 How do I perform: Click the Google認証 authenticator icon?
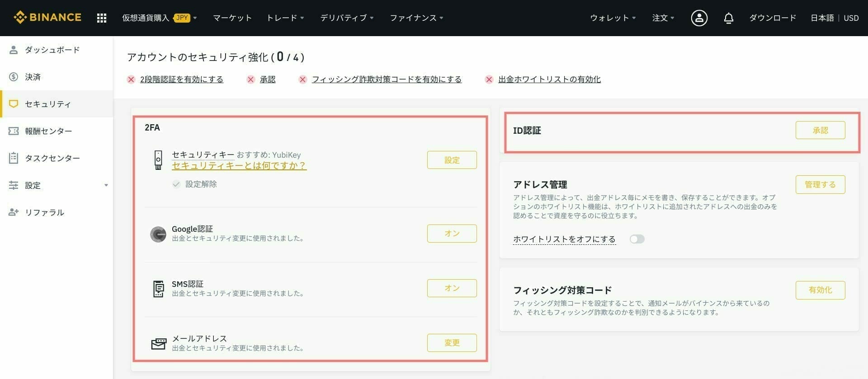(x=158, y=234)
